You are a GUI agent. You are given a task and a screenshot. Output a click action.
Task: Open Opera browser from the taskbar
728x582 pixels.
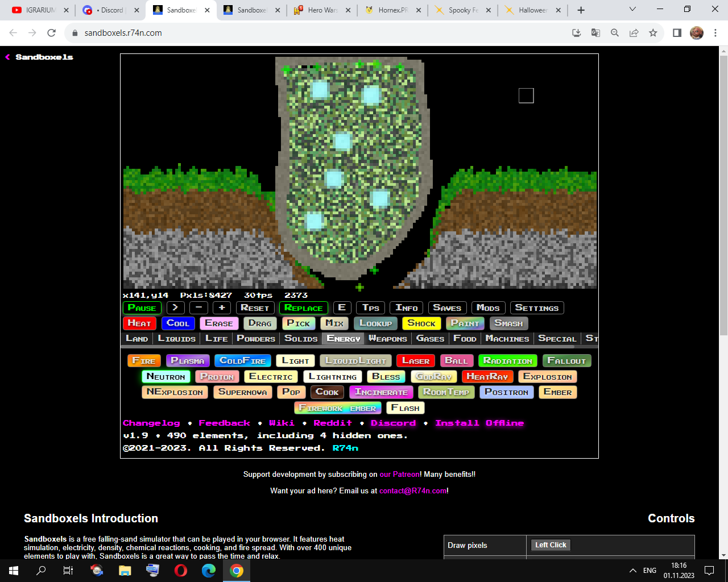181,571
